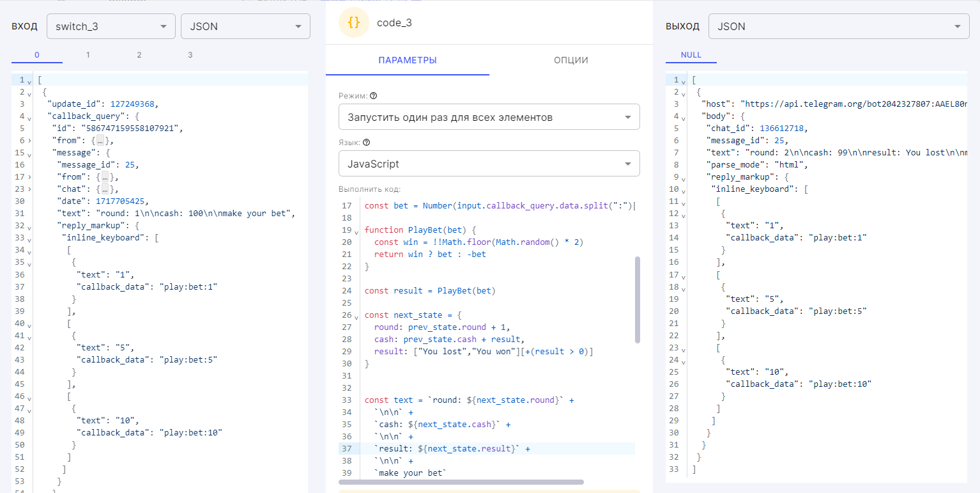980x493 pixels.
Task: Collapse the "message" fold arrow on input line 15
Action: click(29, 153)
